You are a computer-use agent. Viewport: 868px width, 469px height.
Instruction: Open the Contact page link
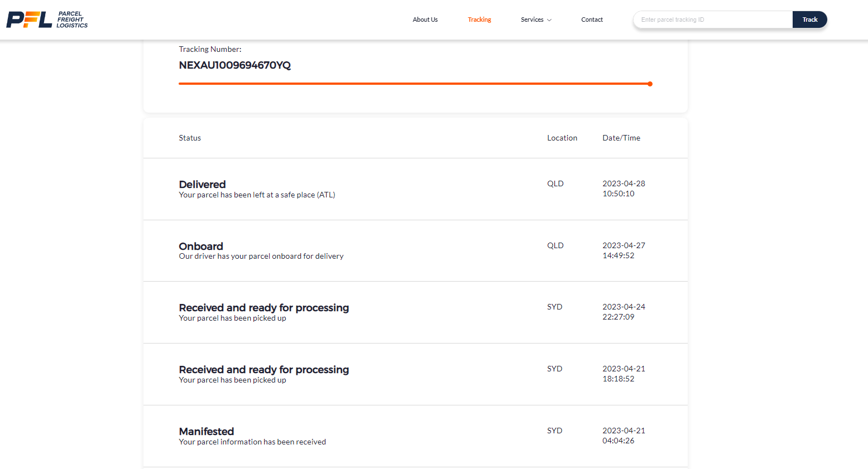pos(592,20)
